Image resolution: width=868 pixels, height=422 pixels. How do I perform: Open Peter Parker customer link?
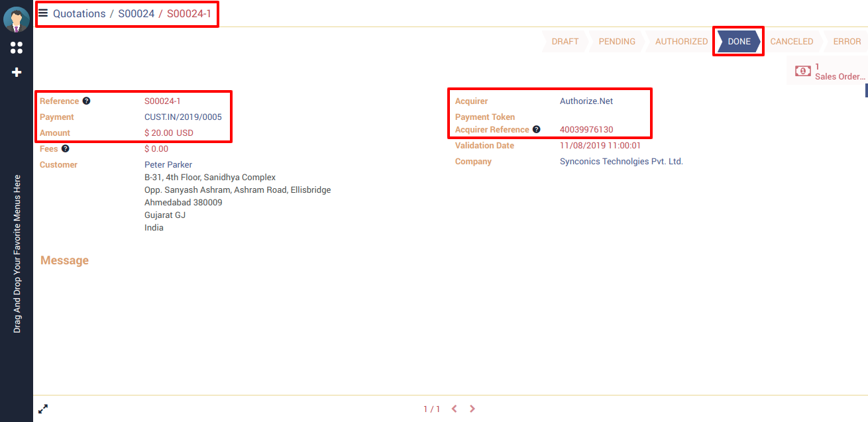[x=168, y=164]
